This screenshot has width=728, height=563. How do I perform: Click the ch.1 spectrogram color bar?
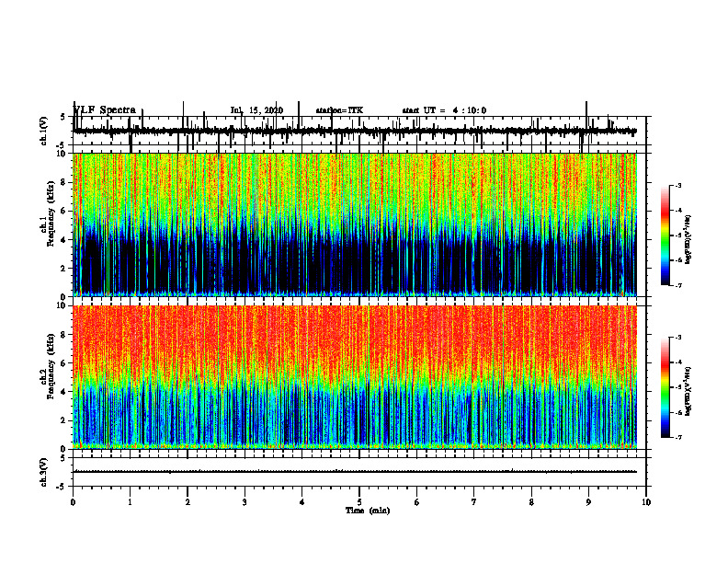665,235
